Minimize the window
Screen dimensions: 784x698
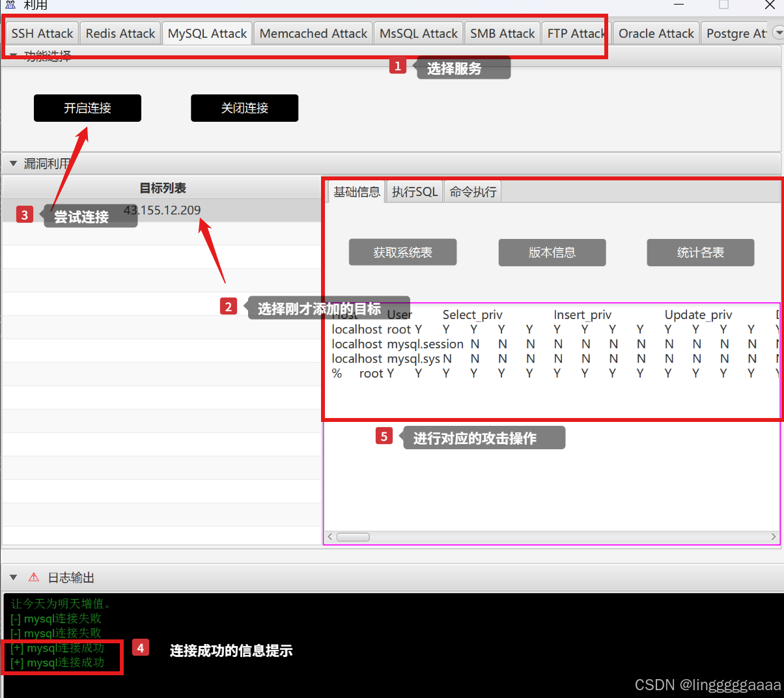pos(679,5)
